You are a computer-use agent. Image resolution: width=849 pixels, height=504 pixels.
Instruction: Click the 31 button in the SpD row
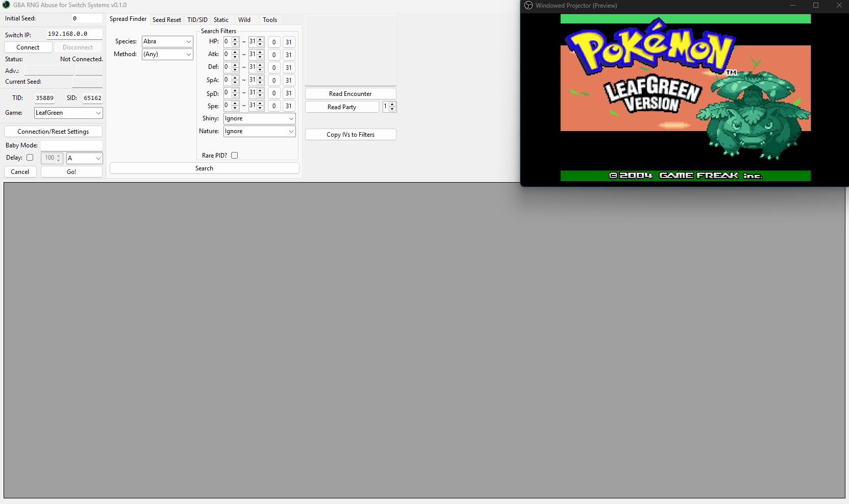coord(289,93)
